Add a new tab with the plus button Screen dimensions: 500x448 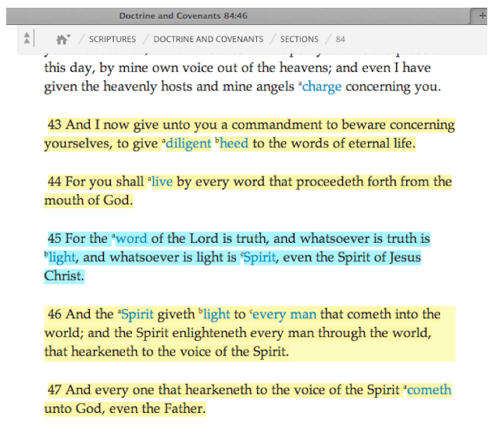[483, 16]
